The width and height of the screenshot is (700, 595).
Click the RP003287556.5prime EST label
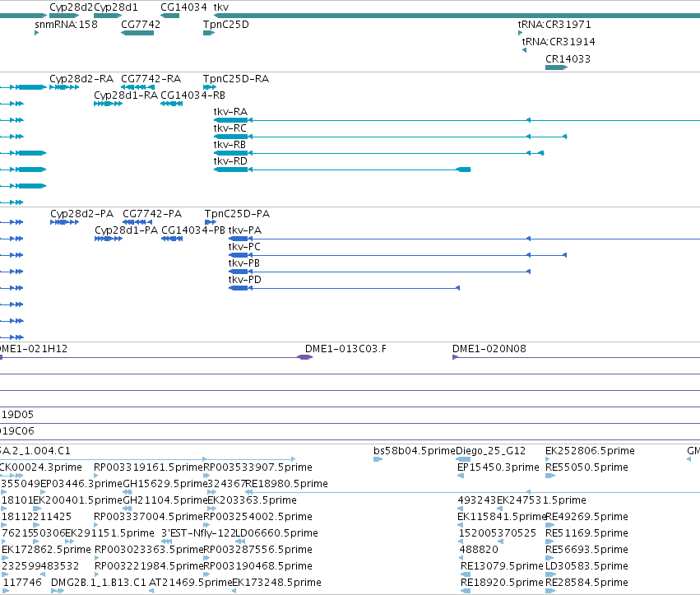click(258, 550)
